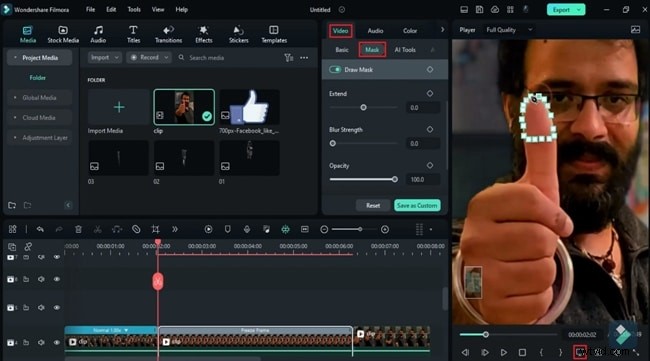Zoom out the timeline with minus
The width and height of the screenshot is (650, 361).
pos(324,229)
